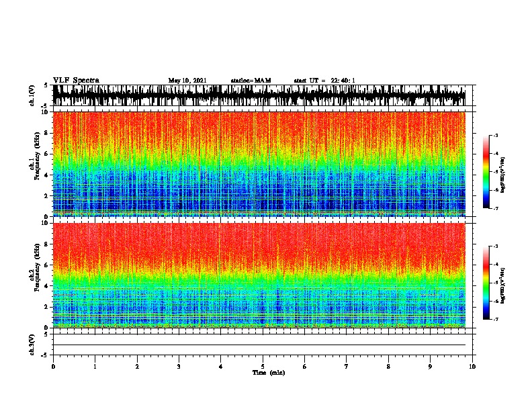Click the "8" frequency tick of ch.1 spectrogram
The height and width of the screenshot is (411, 532).
pos(47,133)
